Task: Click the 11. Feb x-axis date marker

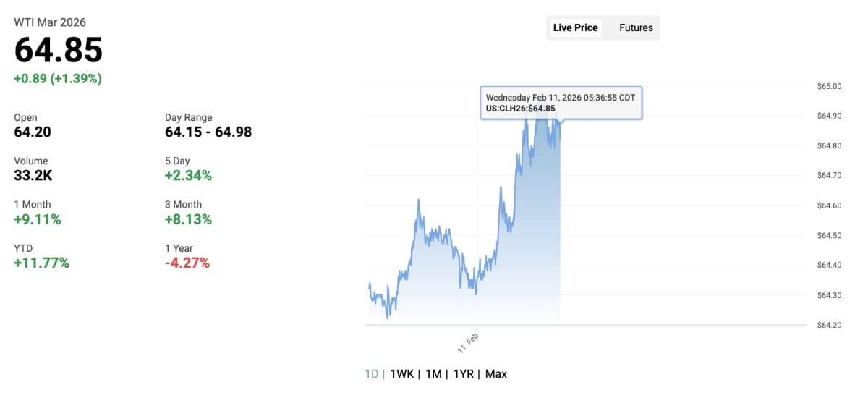Action: coord(469,342)
